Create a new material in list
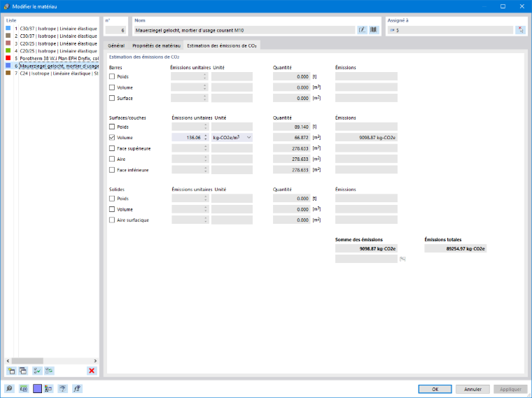 [x=11, y=371]
